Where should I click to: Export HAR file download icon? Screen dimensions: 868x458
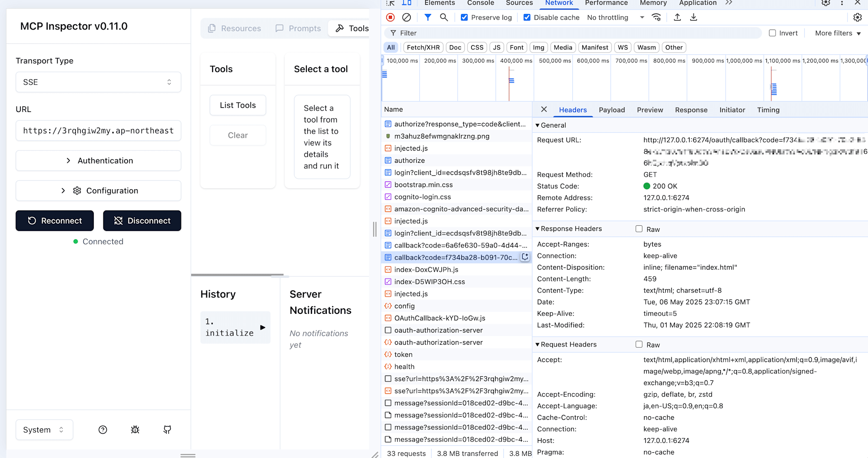(x=694, y=17)
